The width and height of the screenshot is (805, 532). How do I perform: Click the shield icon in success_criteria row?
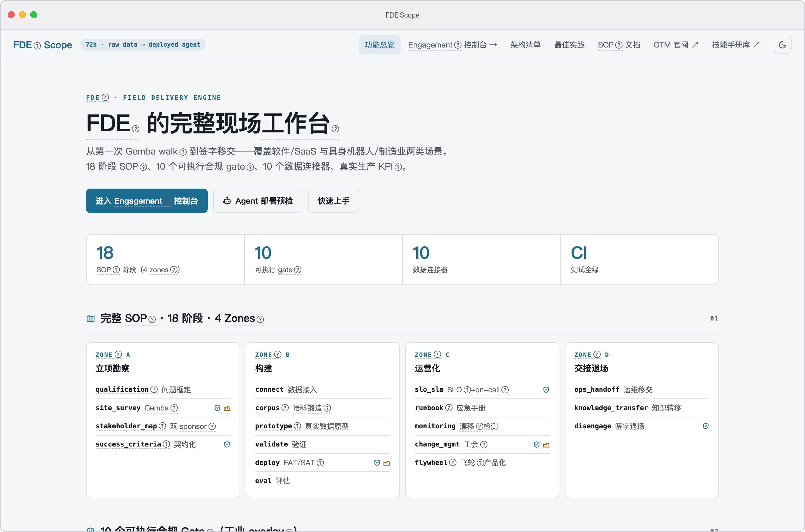227,445
